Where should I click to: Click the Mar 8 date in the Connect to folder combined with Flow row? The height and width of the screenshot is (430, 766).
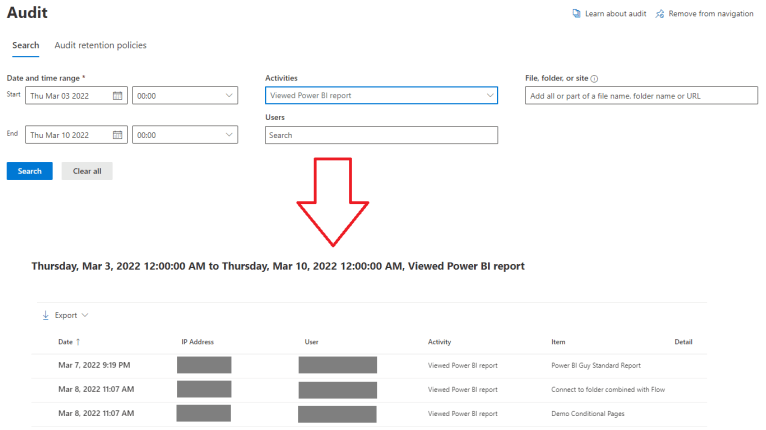96,389
